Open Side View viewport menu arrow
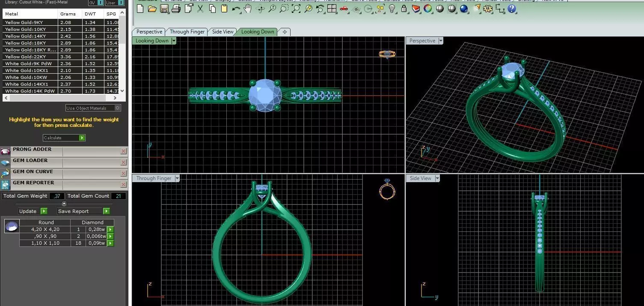 tap(437, 178)
